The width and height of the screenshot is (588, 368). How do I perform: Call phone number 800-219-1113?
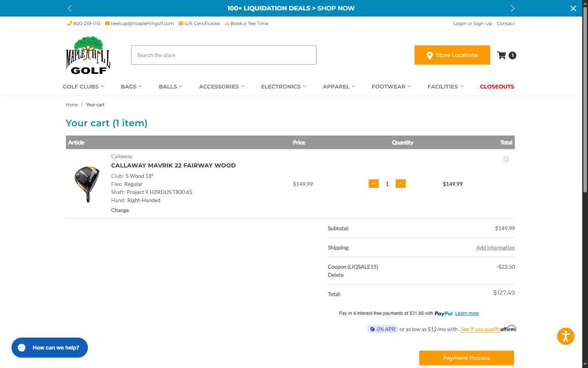click(x=84, y=23)
